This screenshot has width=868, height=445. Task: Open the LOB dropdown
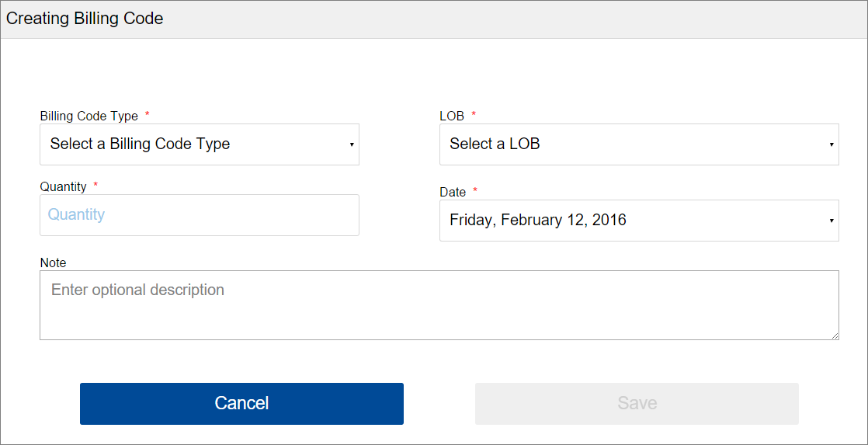coord(638,144)
